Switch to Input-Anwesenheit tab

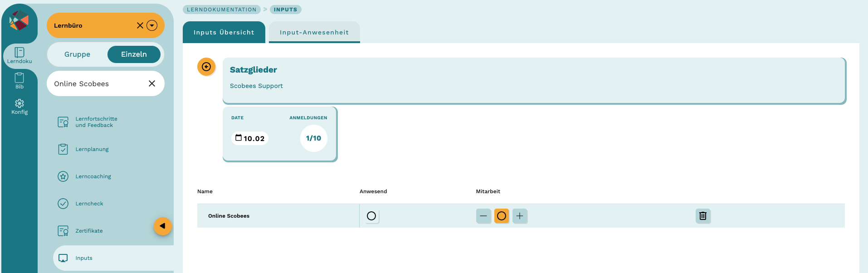tap(314, 32)
